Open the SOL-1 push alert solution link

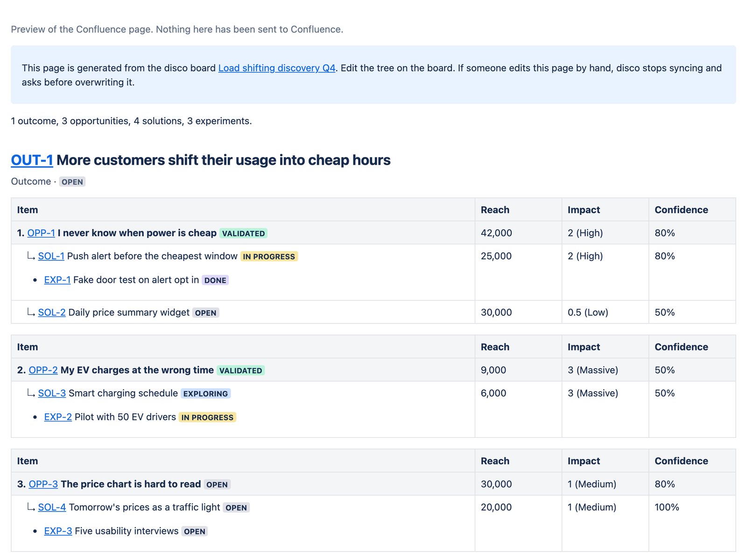point(51,256)
